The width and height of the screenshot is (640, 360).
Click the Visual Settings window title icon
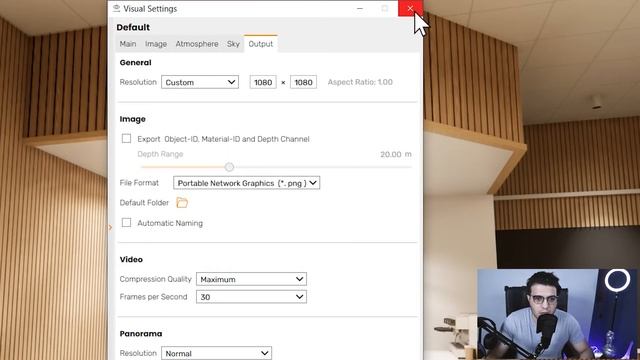116,9
